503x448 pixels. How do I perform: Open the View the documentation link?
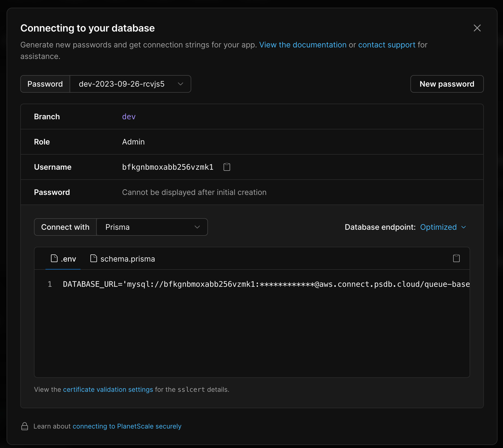303,45
